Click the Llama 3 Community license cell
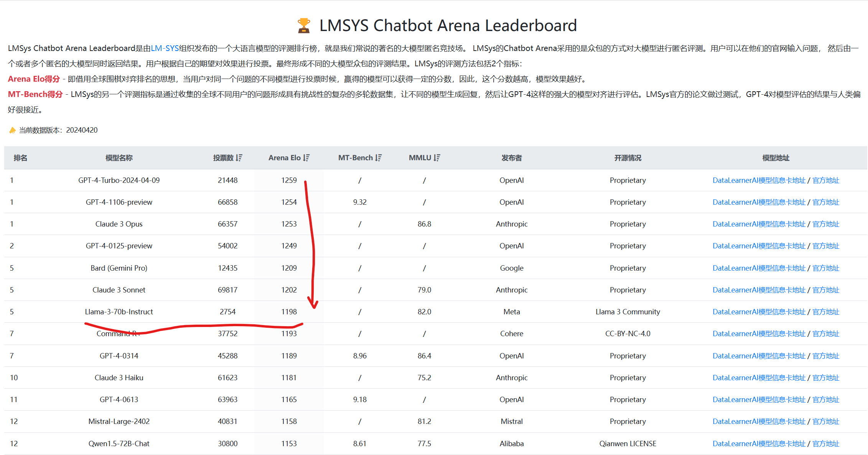Viewport: 868px width, 455px height. [x=628, y=312]
